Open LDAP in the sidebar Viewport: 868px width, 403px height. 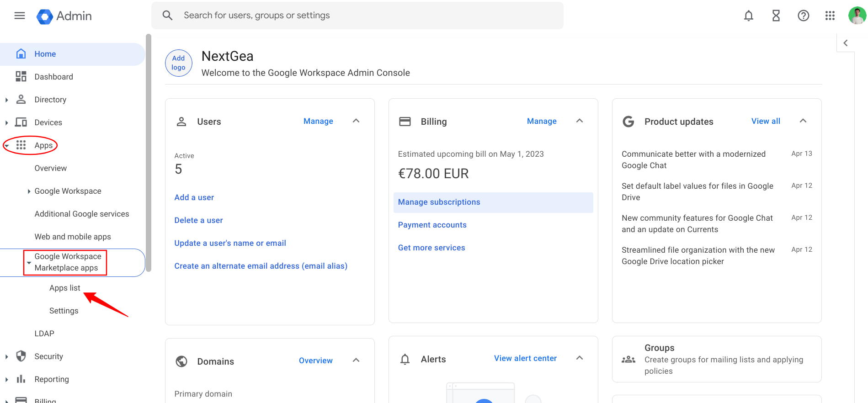coord(44,334)
